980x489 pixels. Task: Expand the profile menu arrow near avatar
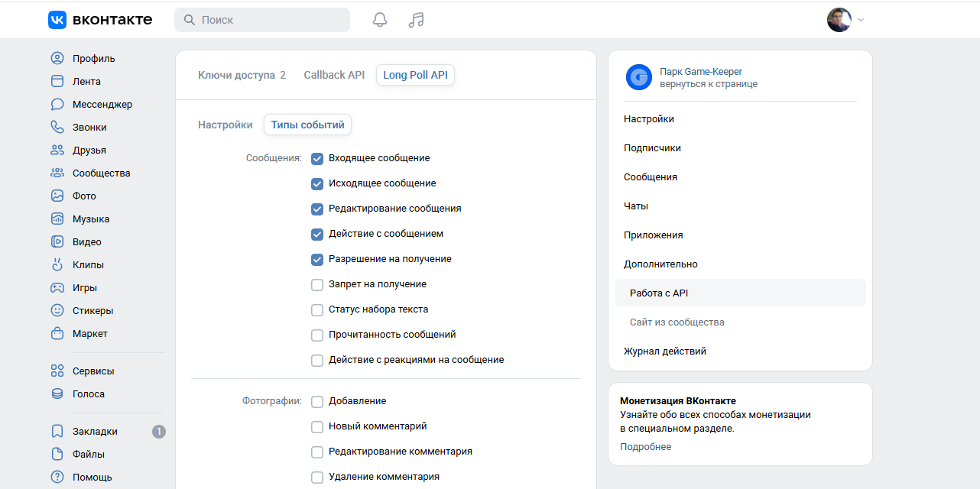[x=861, y=20]
